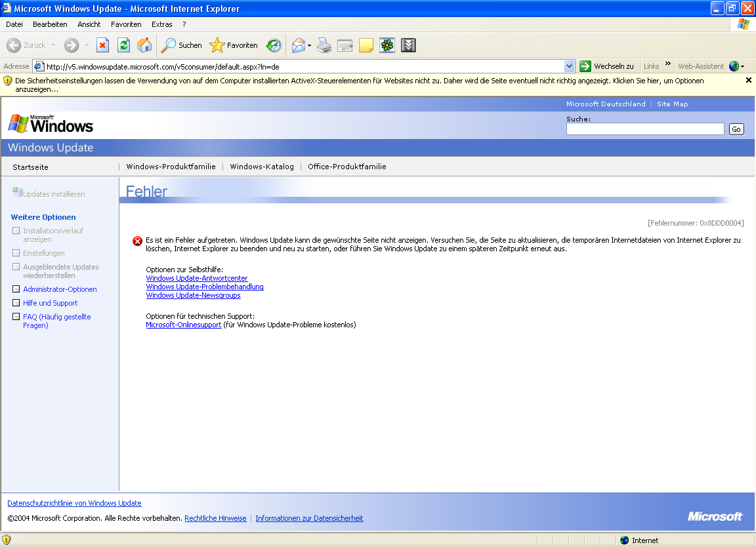Open the Bearbeiten menu
This screenshot has height=547, width=756.
pos(50,24)
